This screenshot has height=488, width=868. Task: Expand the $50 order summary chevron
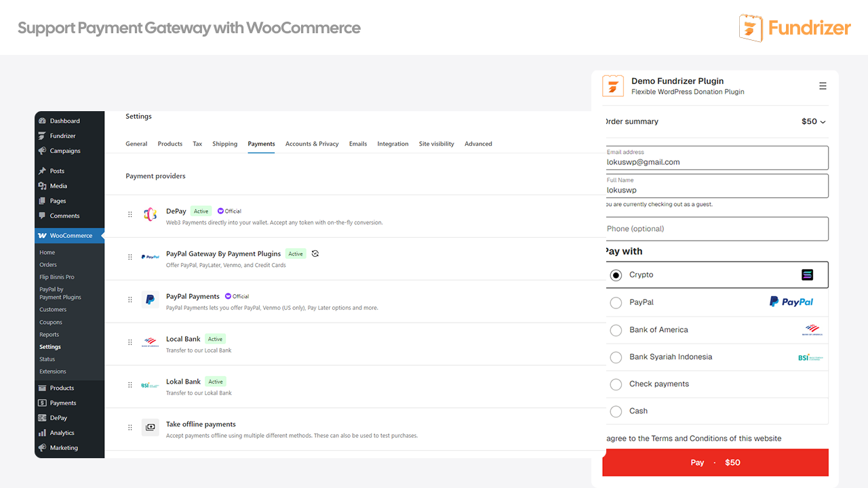pos(823,122)
